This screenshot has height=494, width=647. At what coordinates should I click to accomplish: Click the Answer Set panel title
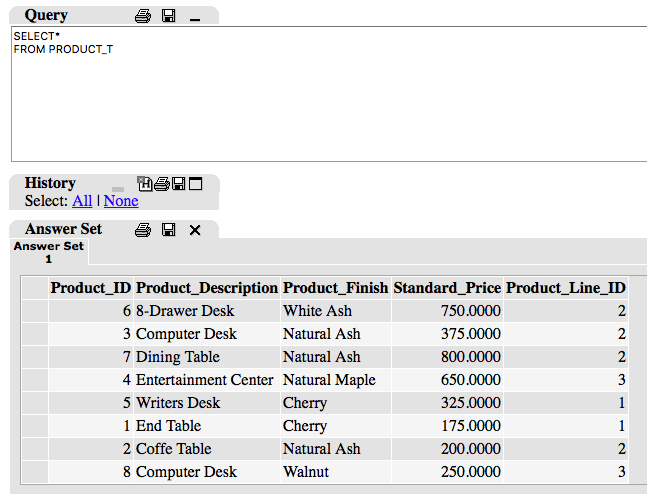[x=63, y=229]
